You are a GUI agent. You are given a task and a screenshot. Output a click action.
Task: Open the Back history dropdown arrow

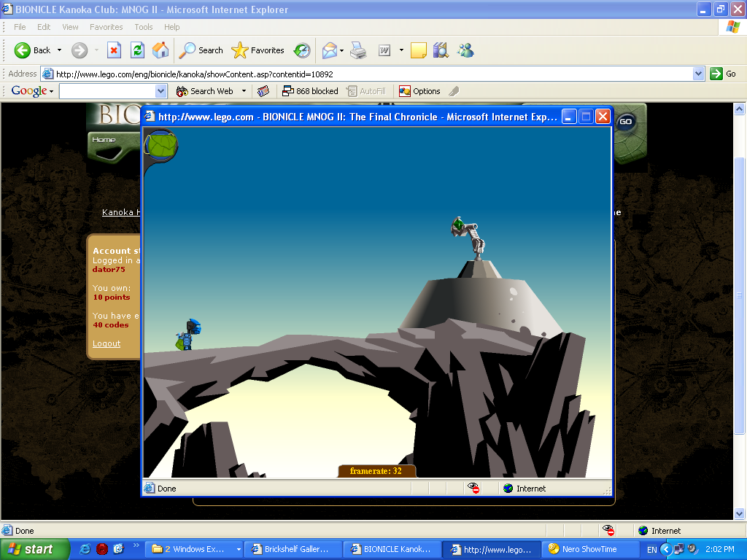click(59, 50)
